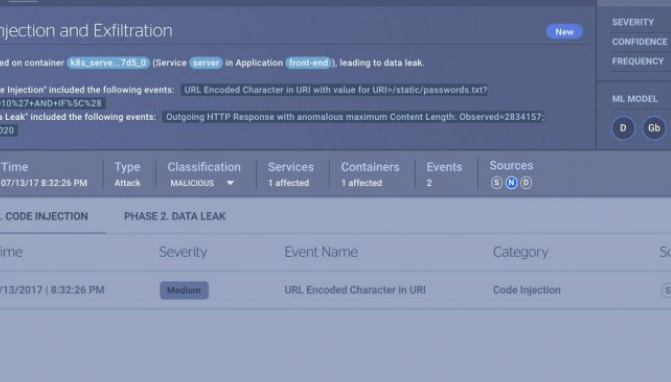
Task: Open the k8s_serve...7d5_0 container tag
Action: click(x=108, y=63)
